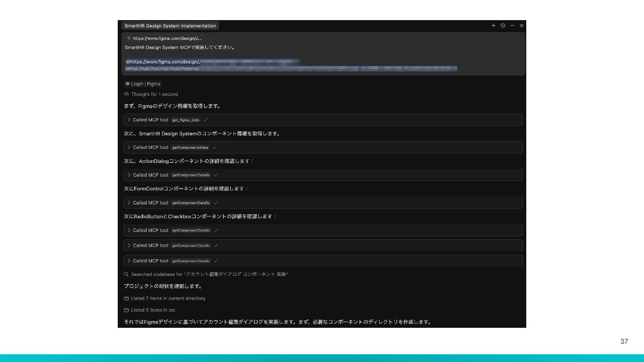Click the brain icon next to Thought
Viewport: 644px width, 362px height.
tap(126, 94)
